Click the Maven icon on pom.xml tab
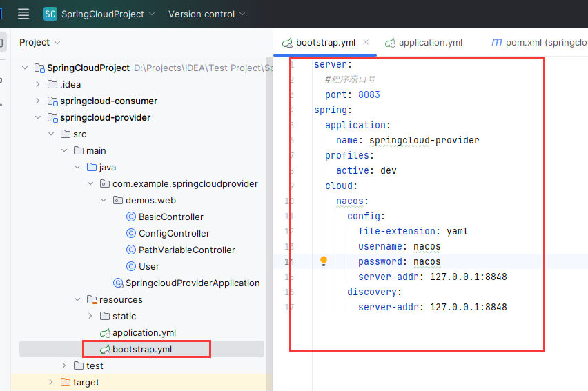This screenshot has height=391, width=588. [x=496, y=42]
